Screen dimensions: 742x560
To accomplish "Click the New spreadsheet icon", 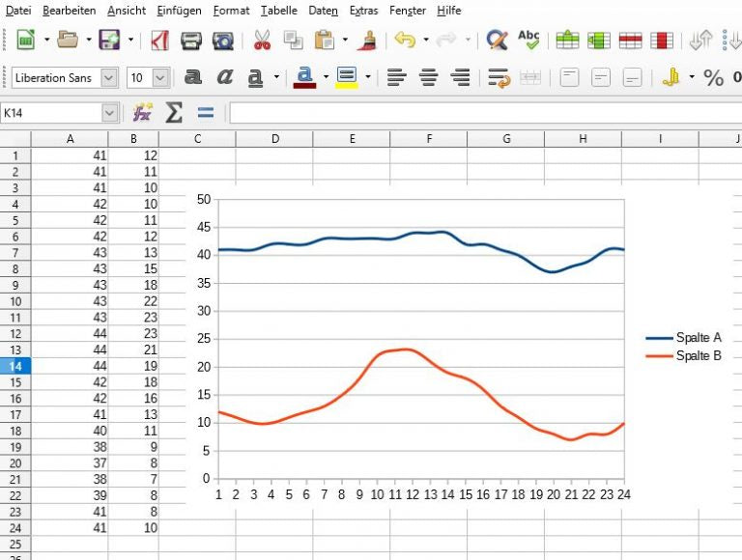I will [x=26, y=40].
